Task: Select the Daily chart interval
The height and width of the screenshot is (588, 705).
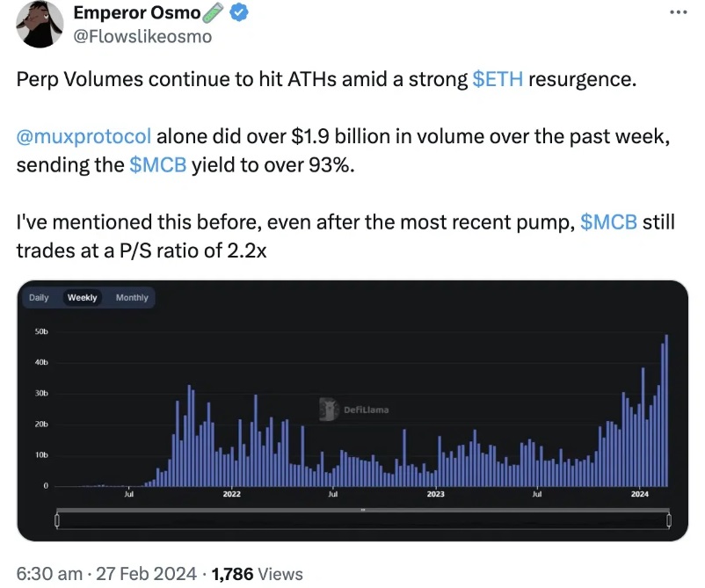Action: 39,298
